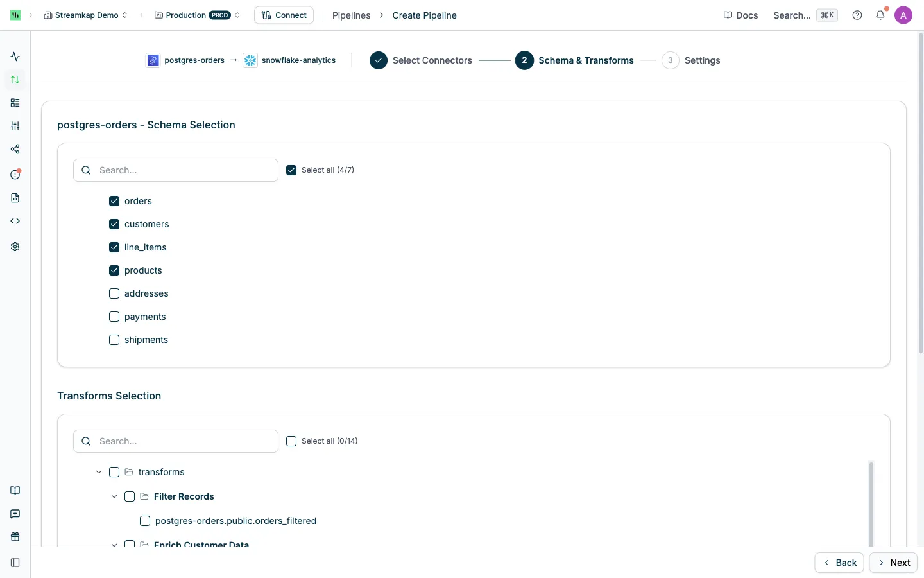Screen dimensions: 924x578
Task: Check the Filter Records checkbox
Action: pyautogui.click(x=130, y=496)
